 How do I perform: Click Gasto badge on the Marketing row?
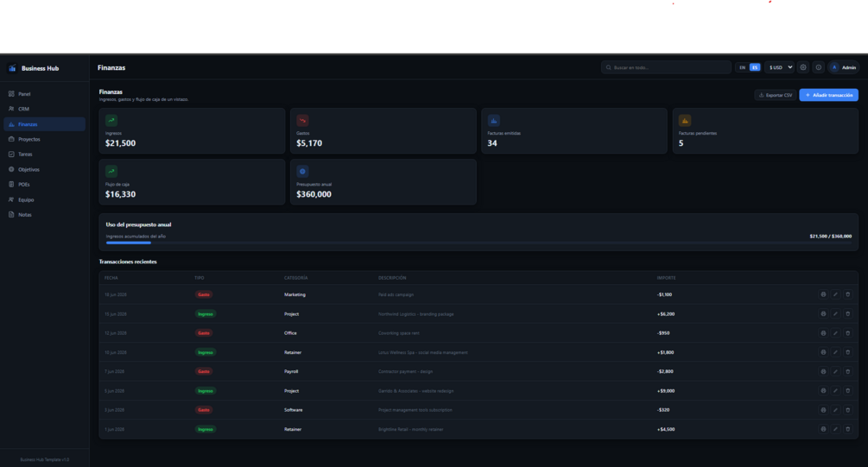(204, 294)
